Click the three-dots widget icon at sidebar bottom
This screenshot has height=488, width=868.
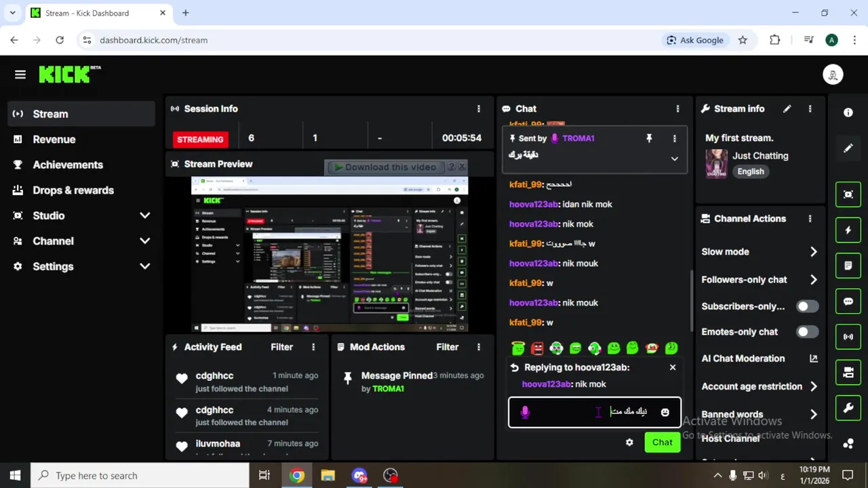click(848, 444)
